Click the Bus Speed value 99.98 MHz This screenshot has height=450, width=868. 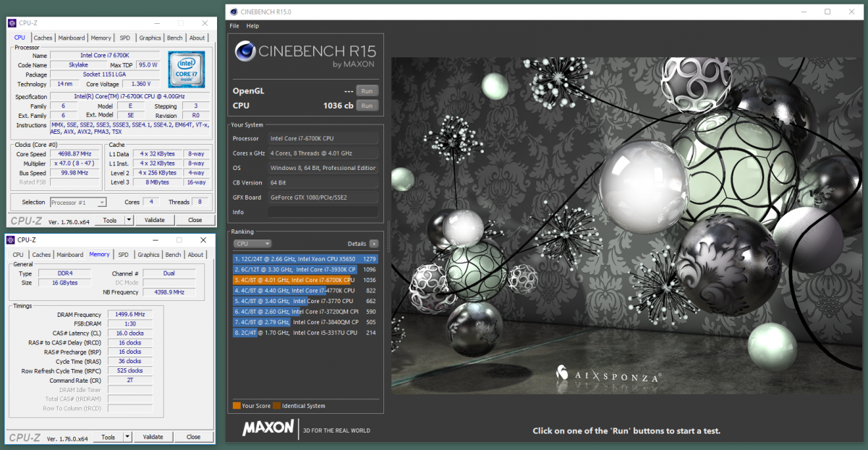click(x=75, y=174)
